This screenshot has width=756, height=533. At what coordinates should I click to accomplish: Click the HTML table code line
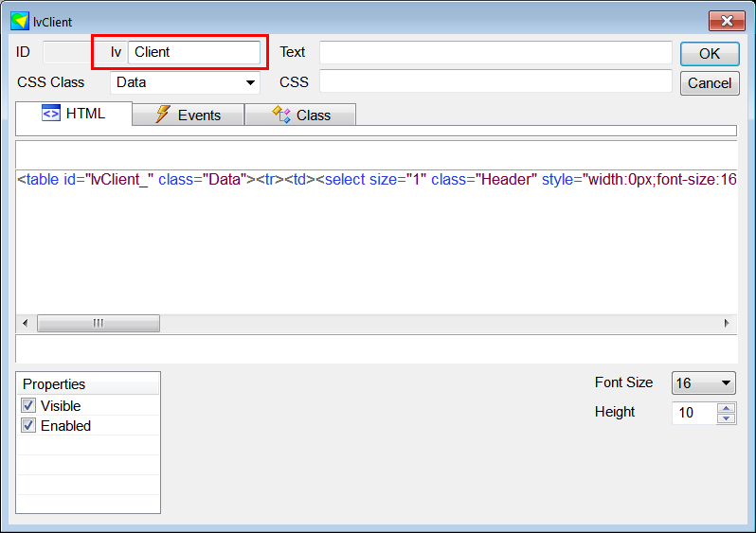(x=376, y=179)
